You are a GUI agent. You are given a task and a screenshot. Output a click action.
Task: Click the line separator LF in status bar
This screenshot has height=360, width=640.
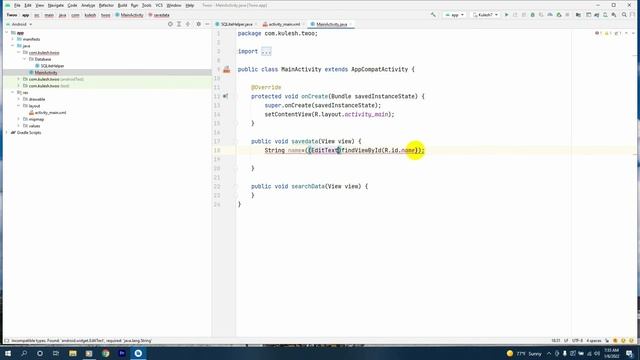(x=566, y=340)
